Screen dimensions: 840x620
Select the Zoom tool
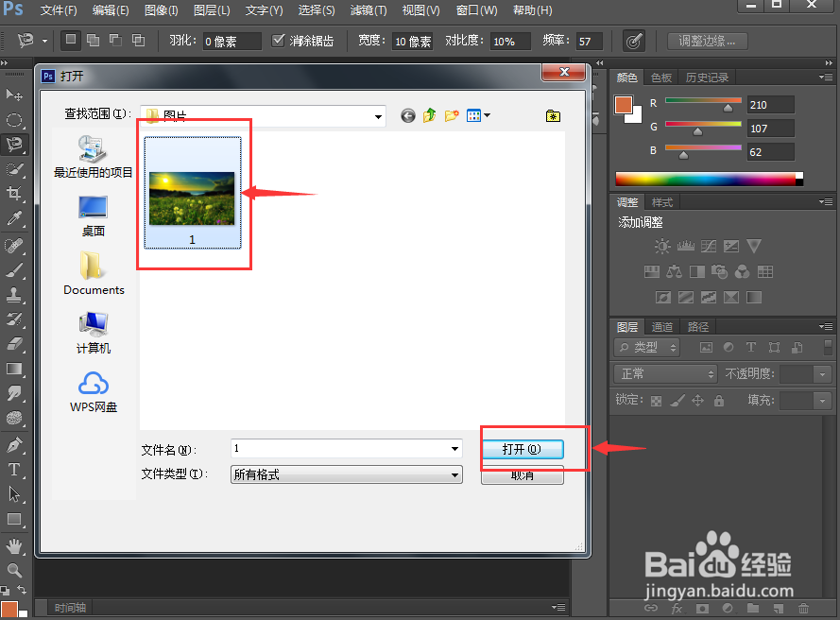pos(14,570)
